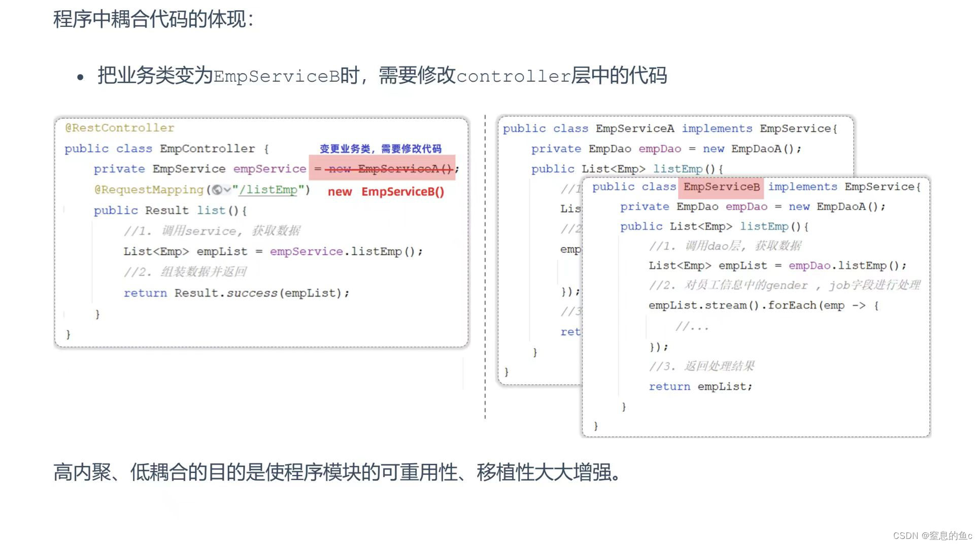
Task: Click "public List<Emp> listEmp(){" in the EmpServiceB panel
Action: [x=715, y=226]
